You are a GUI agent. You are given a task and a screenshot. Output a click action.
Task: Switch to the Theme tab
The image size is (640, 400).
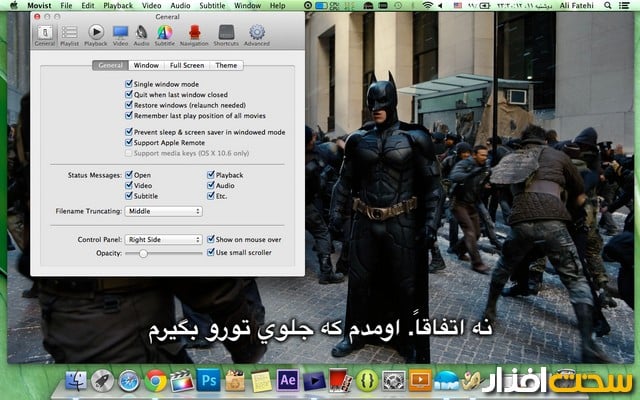tap(226, 66)
